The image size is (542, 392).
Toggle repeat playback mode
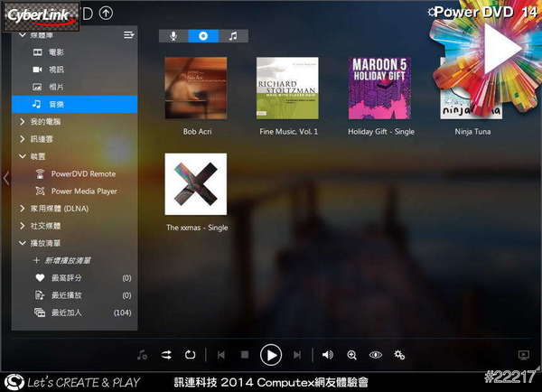pos(190,355)
